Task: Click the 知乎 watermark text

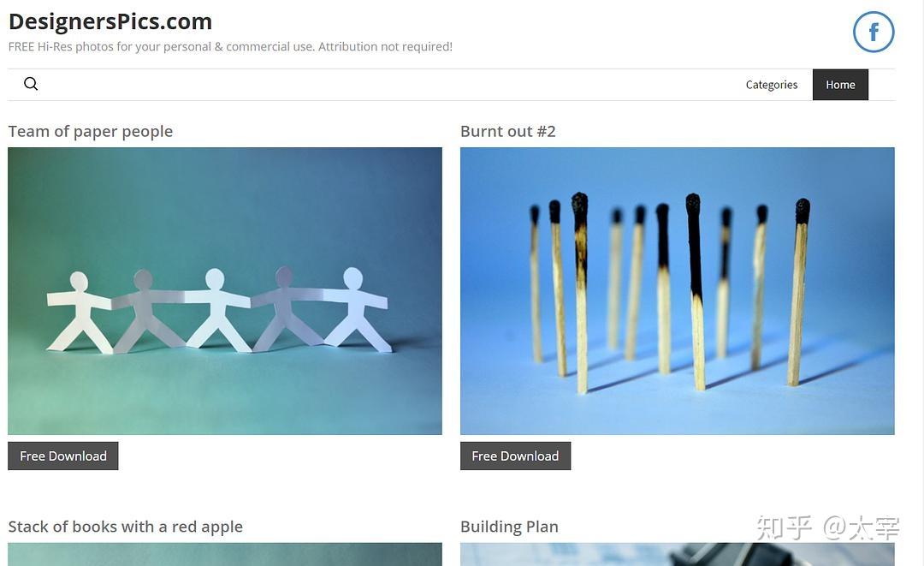Action: (785, 527)
